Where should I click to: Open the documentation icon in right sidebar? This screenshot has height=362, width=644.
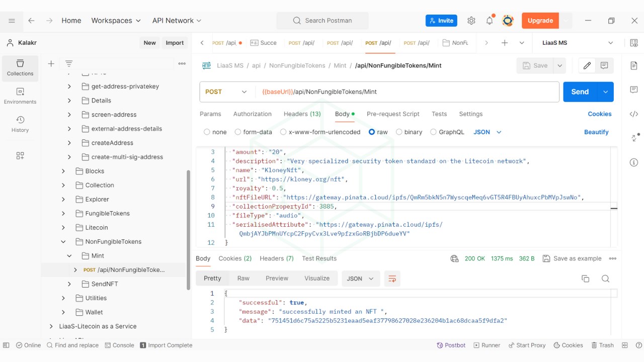(633, 66)
